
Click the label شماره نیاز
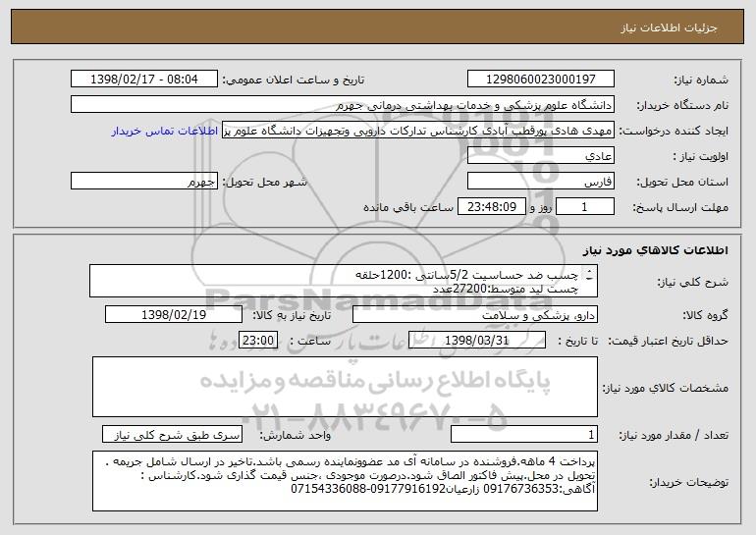tap(701, 80)
